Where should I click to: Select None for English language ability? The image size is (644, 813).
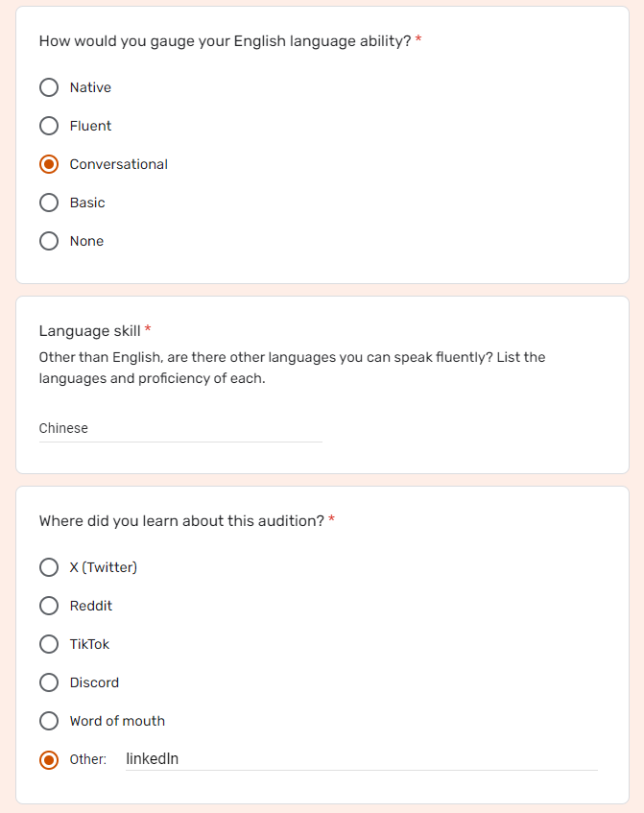pyautogui.click(x=49, y=241)
